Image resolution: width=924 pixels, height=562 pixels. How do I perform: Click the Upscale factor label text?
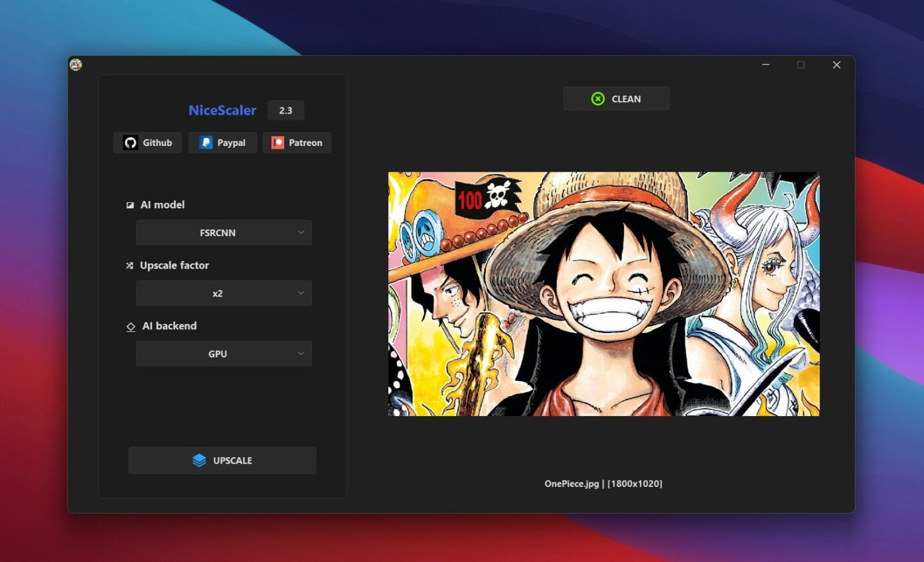pyautogui.click(x=174, y=265)
